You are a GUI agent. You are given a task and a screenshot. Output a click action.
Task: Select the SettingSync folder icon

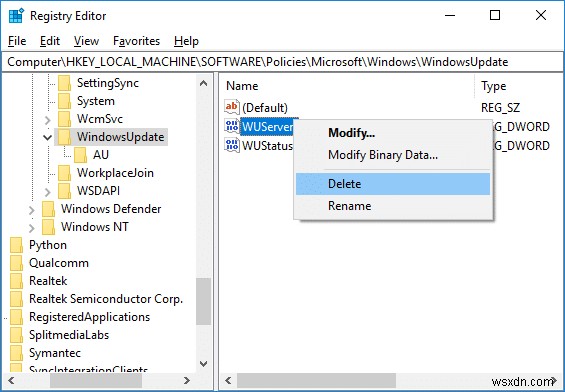click(x=65, y=83)
